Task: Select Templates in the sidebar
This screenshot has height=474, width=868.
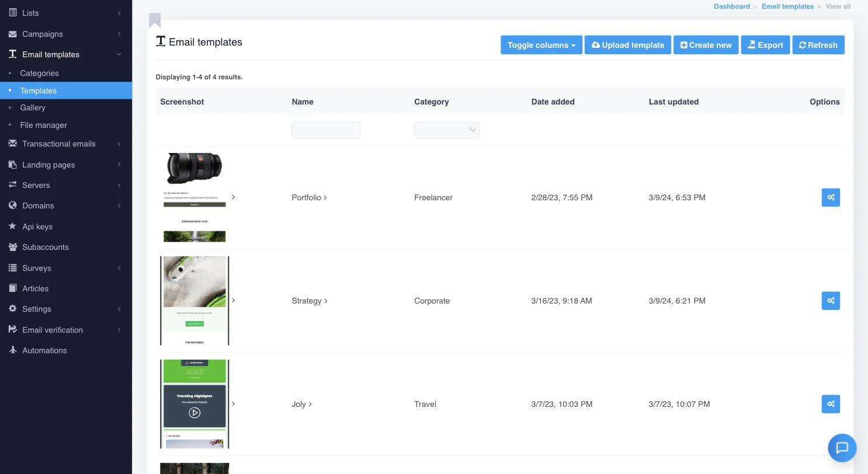Action: [65, 90]
